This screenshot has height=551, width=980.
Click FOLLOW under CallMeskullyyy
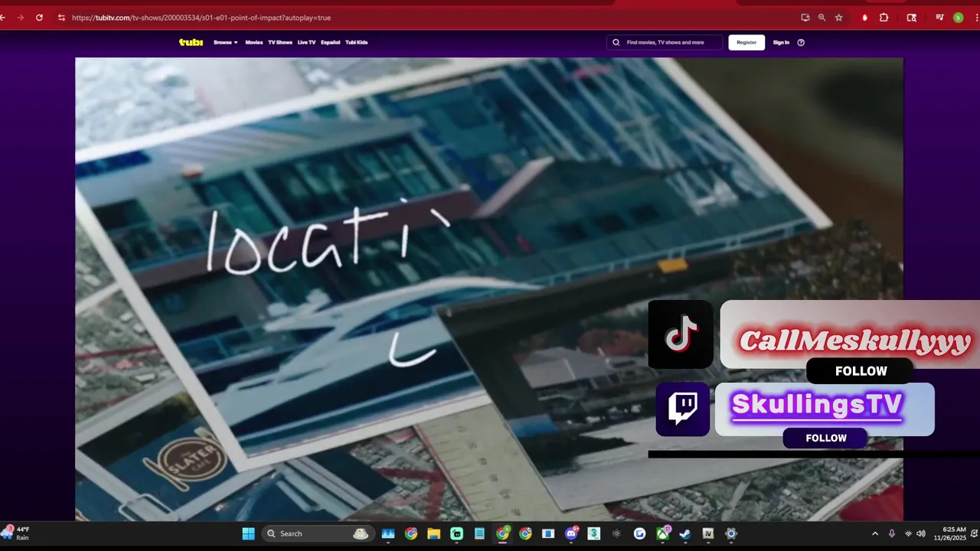861,371
